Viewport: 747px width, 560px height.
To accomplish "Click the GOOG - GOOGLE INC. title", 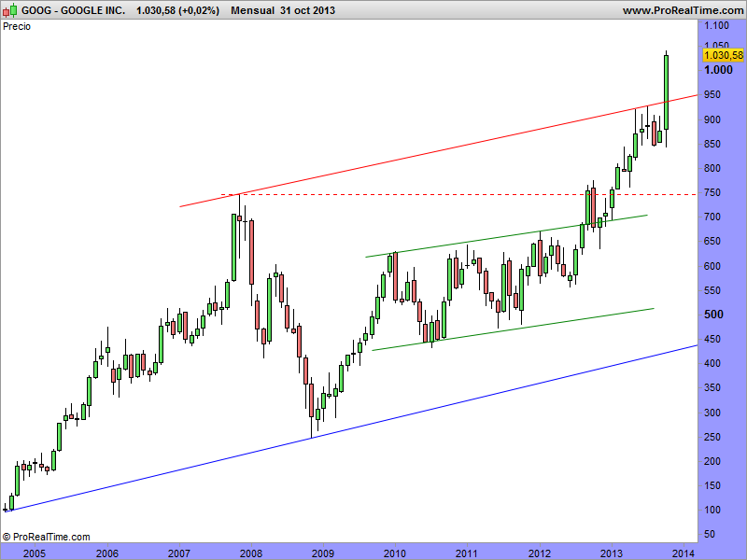I will click(x=74, y=10).
